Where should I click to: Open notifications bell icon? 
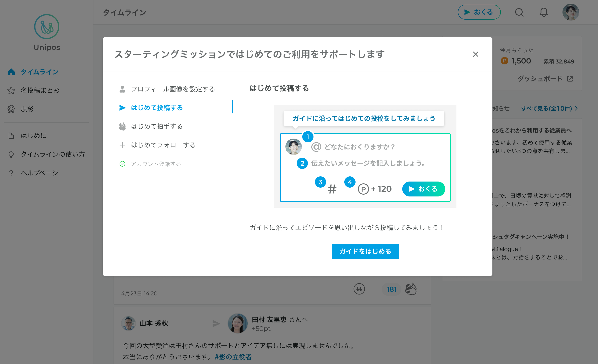(544, 12)
